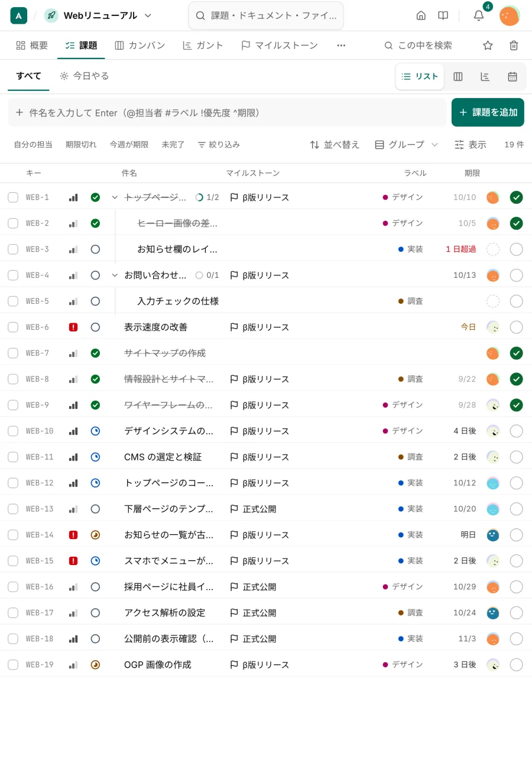Select the リスト view button
532x766 pixels.
[x=420, y=76]
